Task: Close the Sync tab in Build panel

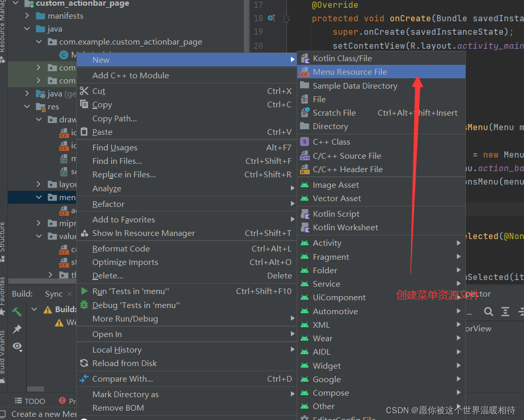Action: click(x=70, y=294)
